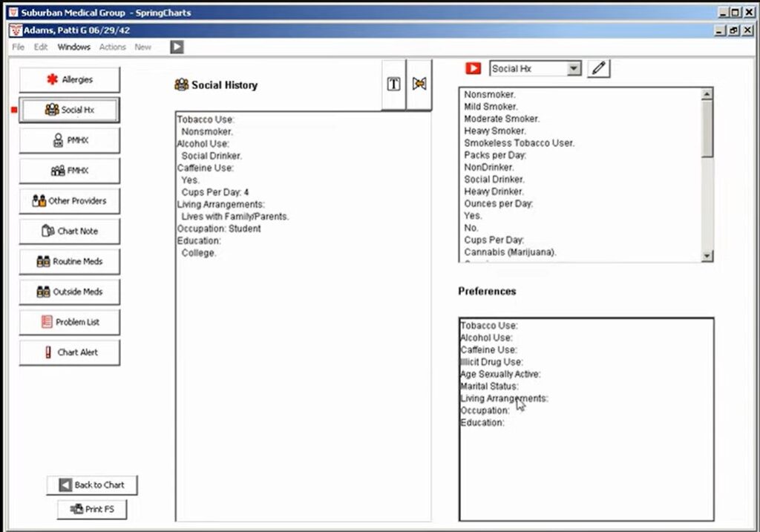Click the Print FS button
Screen dimensions: 760x532
click(x=91, y=509)
